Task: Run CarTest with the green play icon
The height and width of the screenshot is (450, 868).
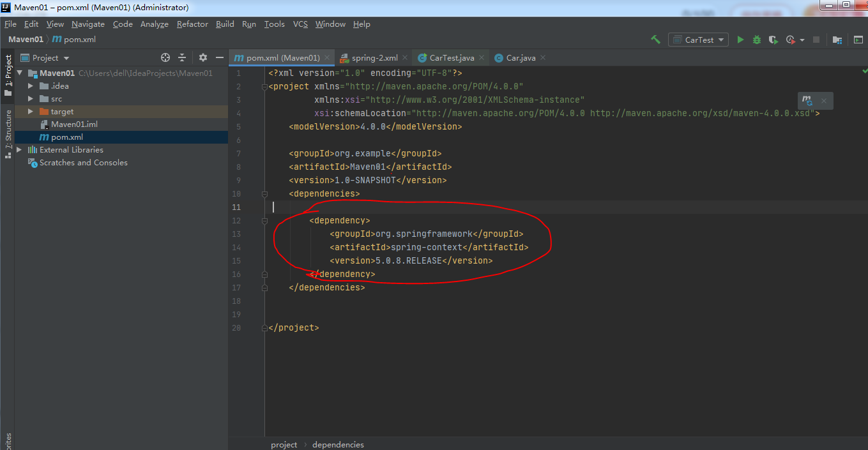Action: (740, 40)
